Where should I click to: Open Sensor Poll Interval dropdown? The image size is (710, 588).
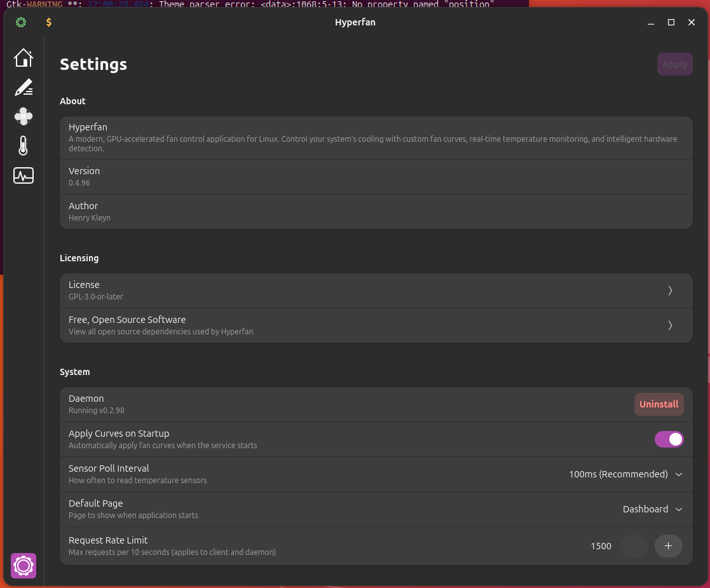[x=625, y=474]
